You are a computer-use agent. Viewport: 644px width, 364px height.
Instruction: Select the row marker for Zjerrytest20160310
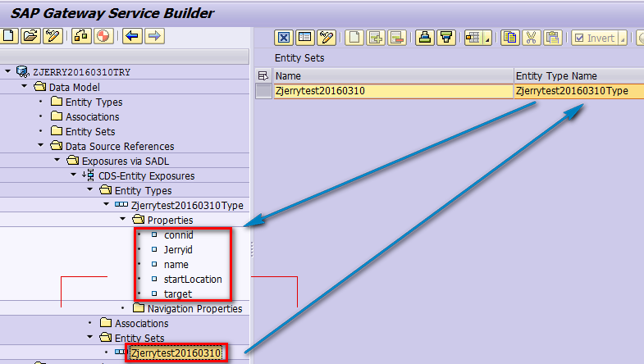tap(263, 91)
